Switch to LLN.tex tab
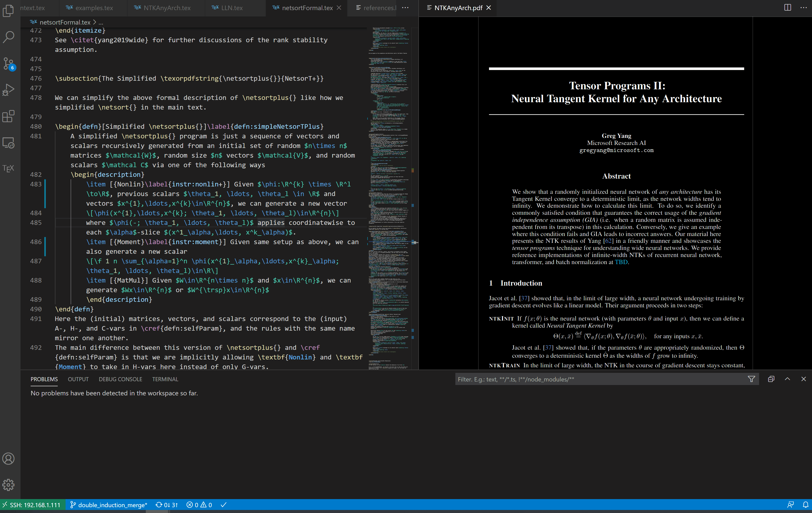 [x=227, y=8]
